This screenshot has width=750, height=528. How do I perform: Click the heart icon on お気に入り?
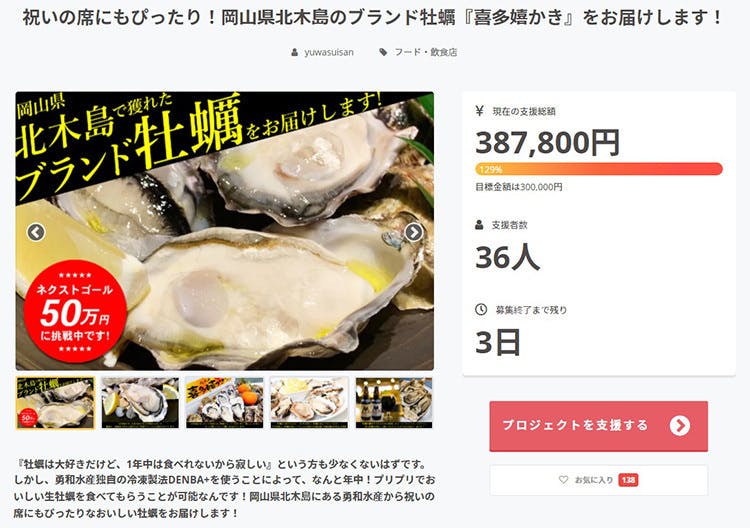[563, 479]
